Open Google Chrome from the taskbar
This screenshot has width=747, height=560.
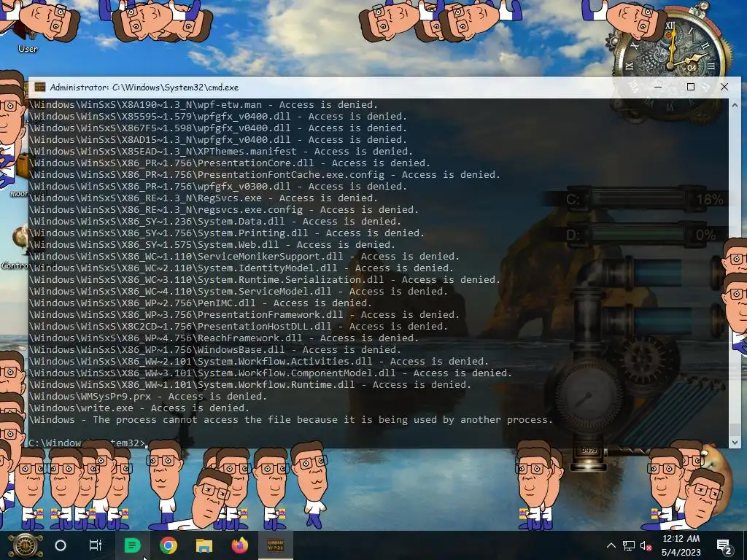click(x=169, y=545)
